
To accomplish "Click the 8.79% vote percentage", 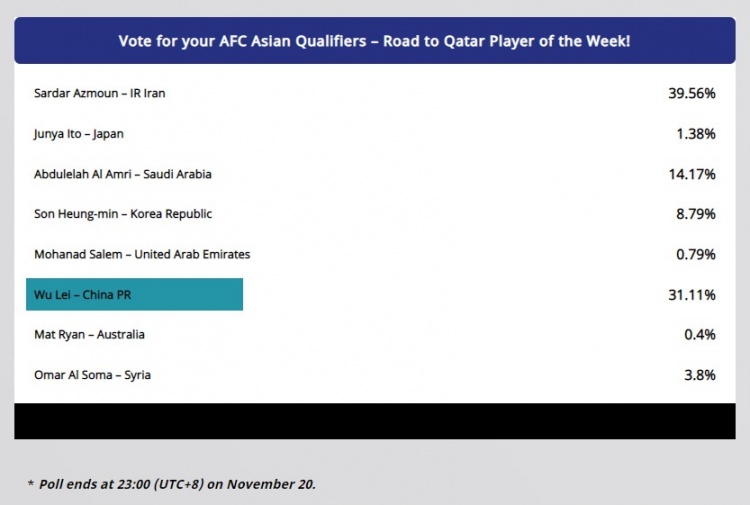I will pos(695,214).
